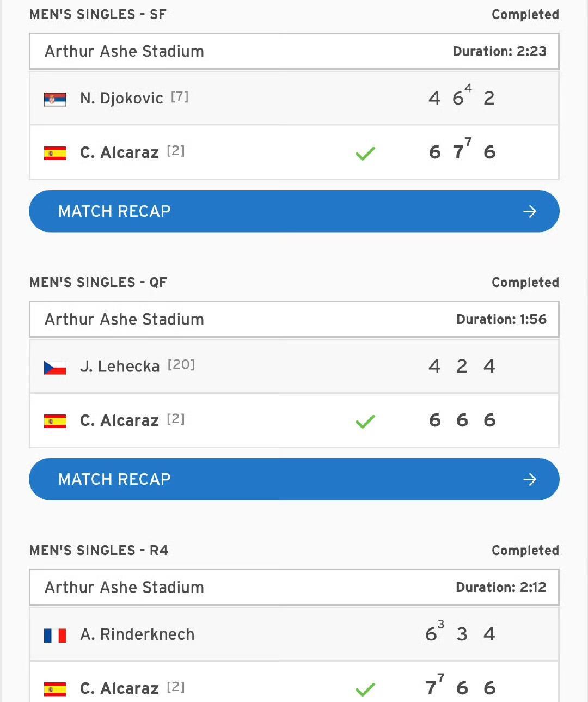Select J. Lehecka's player name

coord(120,367)
